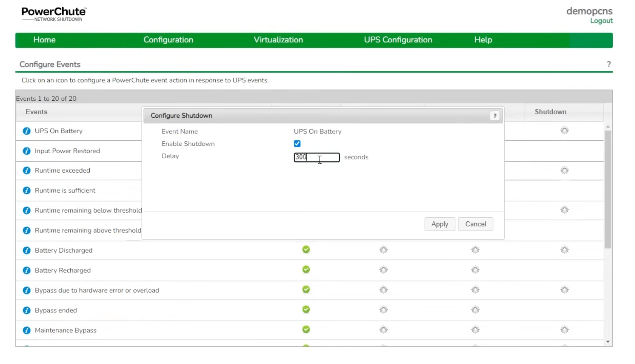This screenshot has height=364, width=635.
Task: Click the events list vertical scrollbar thumb
Action: [x=608, y=189]
